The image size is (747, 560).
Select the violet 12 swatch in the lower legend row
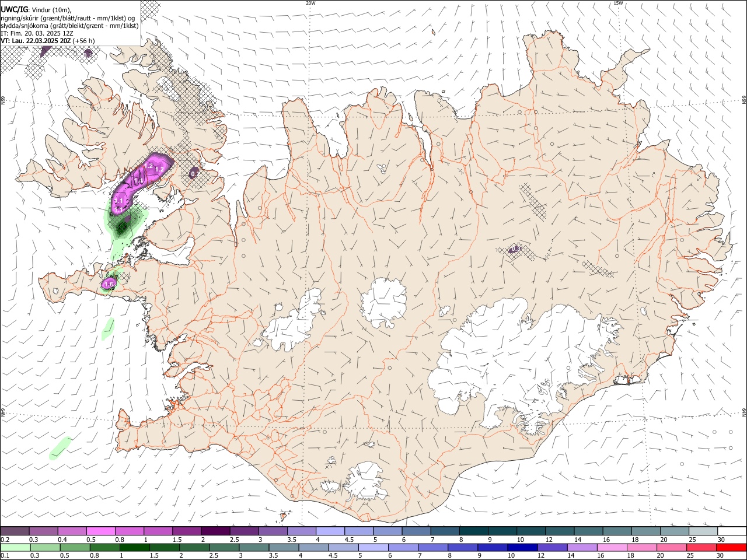[x=553, y=548]
